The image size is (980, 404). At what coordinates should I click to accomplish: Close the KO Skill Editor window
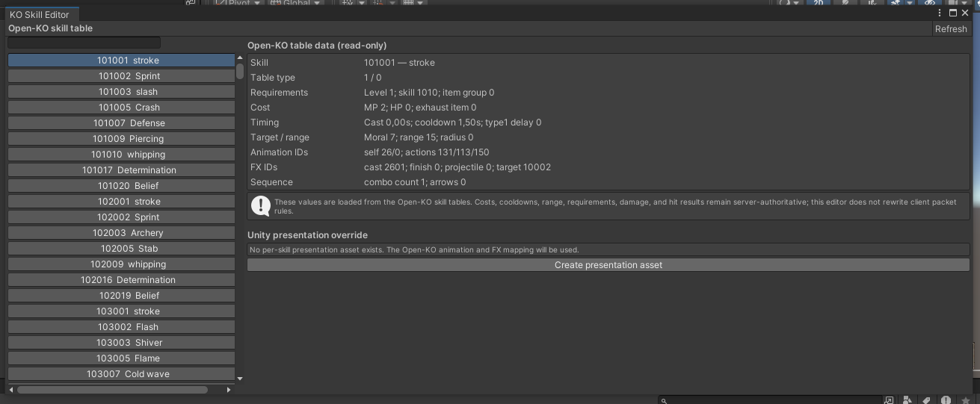coord(965,13)
